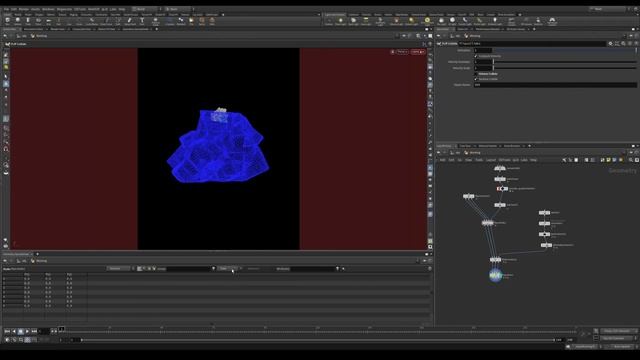Screen dimensions: 640x360
Task: Select the Box shelf tool
Action: coord(7,21)
